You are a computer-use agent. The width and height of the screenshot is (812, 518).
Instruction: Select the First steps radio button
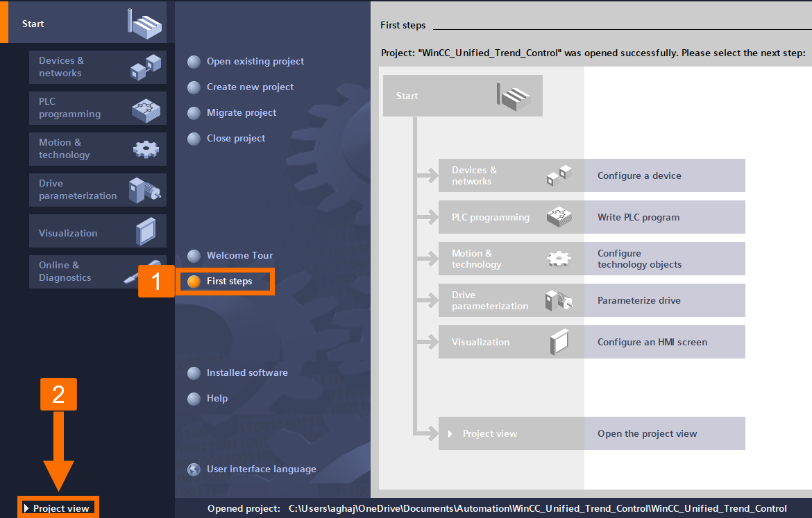coord(194,282)
